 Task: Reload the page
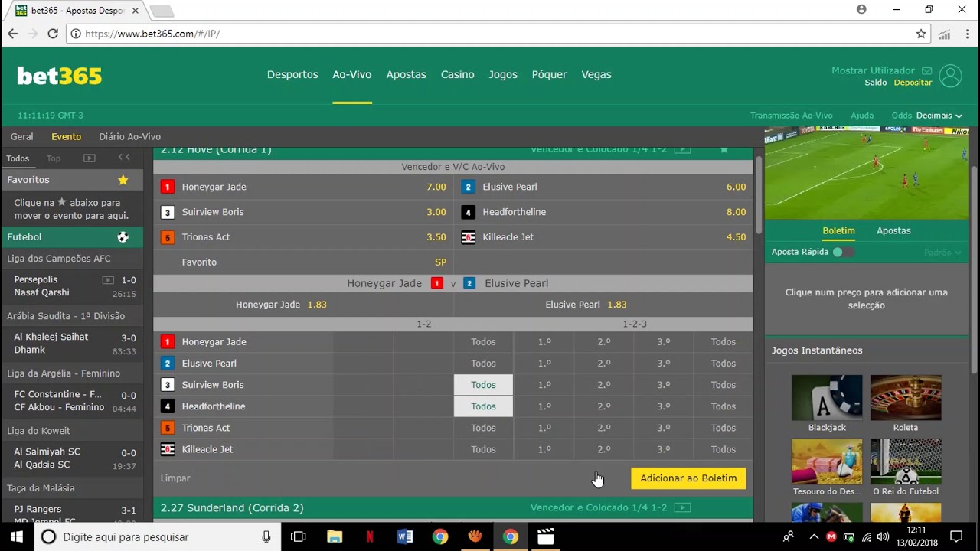click(x=53, y=34)
